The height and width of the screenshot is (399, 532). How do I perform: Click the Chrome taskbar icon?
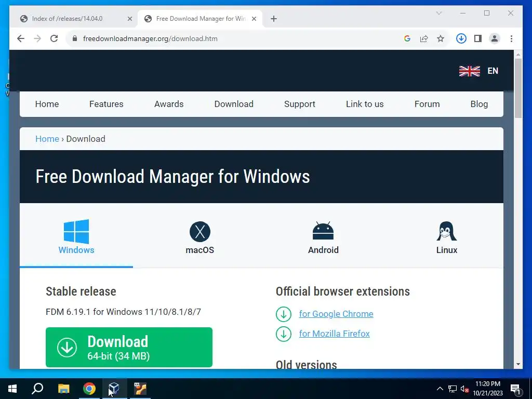(x=89, y=389)
